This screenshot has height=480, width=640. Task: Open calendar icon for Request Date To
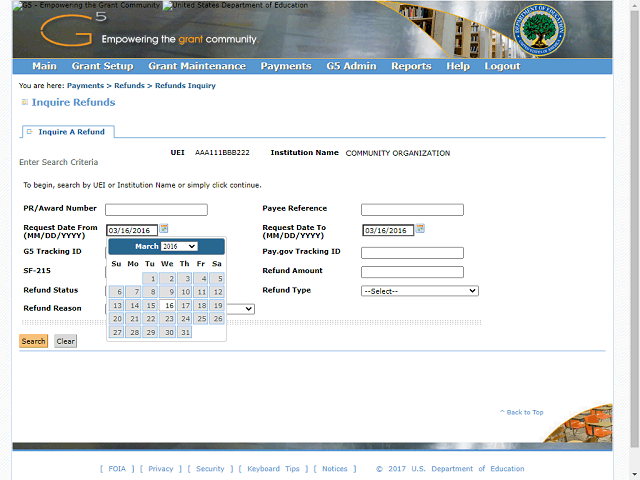[420, 229]
